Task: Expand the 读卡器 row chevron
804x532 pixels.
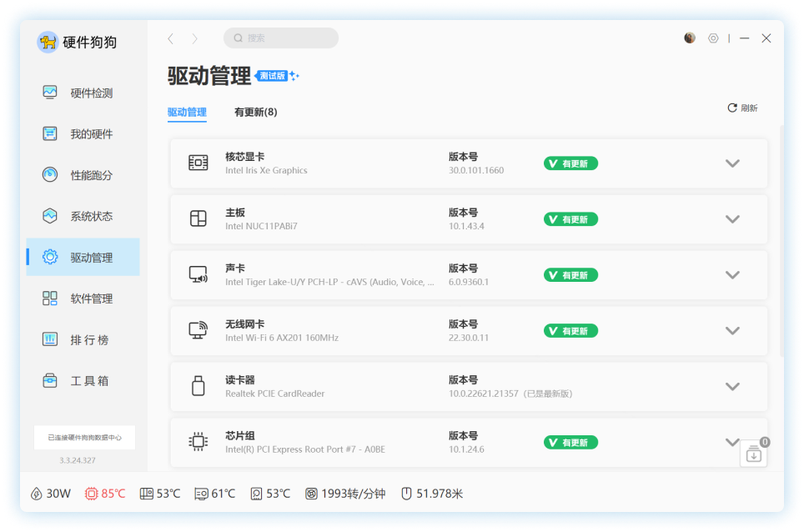Action: [733, 387]
